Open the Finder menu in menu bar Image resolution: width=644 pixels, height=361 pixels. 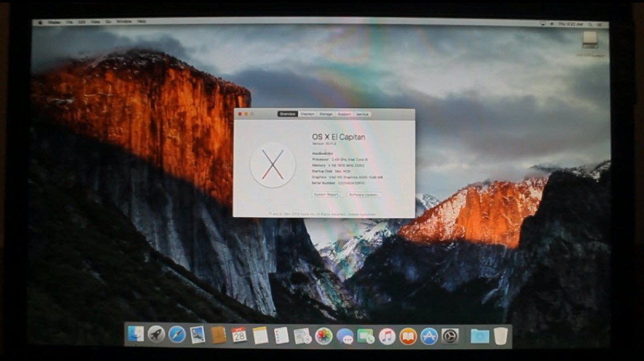pyautogui.click(x=54, y=22)
